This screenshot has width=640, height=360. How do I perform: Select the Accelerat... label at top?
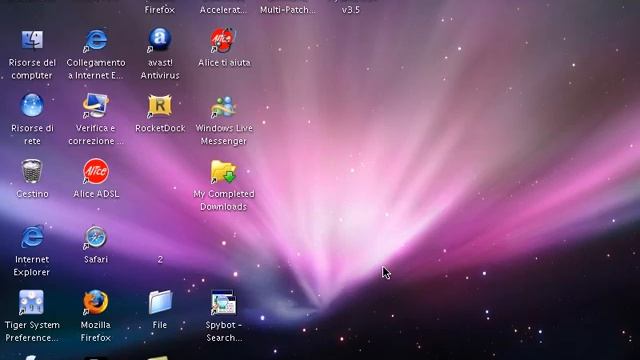223,10
